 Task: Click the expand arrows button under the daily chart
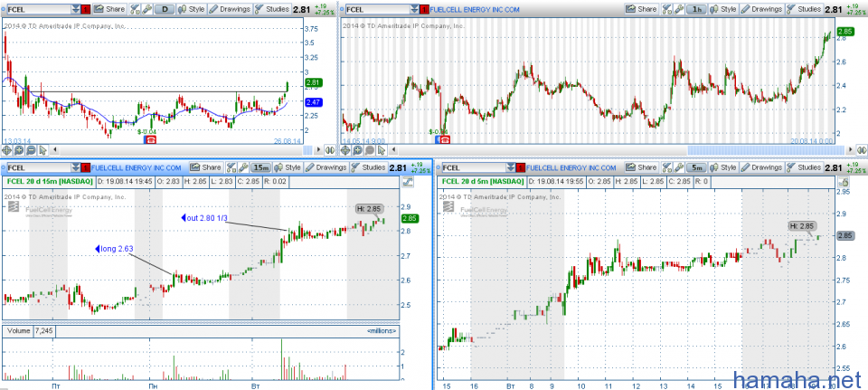[330, 150]
